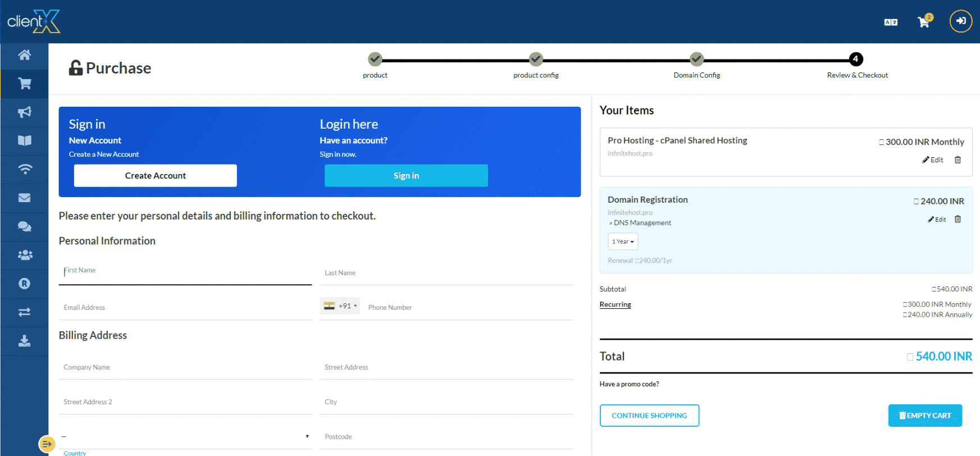Open the language switcher icon
The width and height of the screenshot is (980, 456).
[x=891, y=22]
